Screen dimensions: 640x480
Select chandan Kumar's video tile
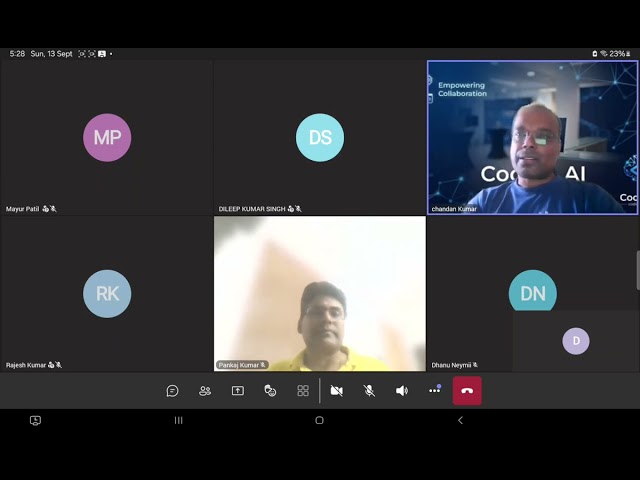(533, 138)
